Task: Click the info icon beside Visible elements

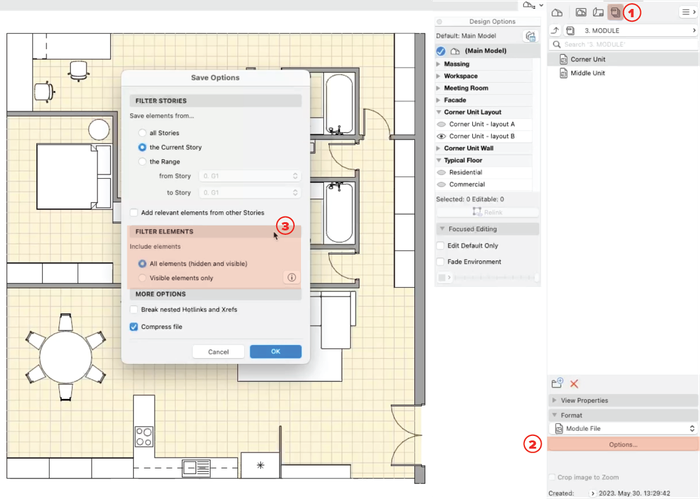Action: (292, 278)
